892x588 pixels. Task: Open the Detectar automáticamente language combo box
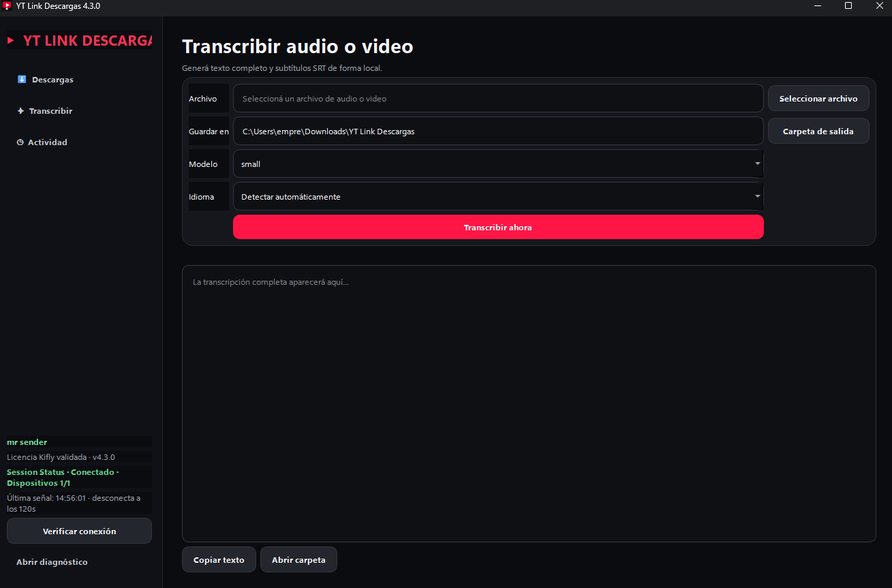(x=498, y=197)
